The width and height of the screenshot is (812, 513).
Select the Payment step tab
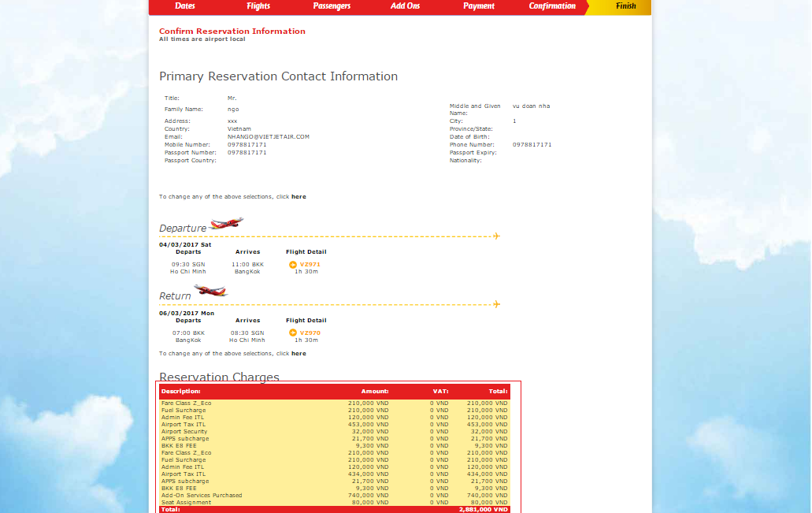pyautogui.click(x=479, y=6)
